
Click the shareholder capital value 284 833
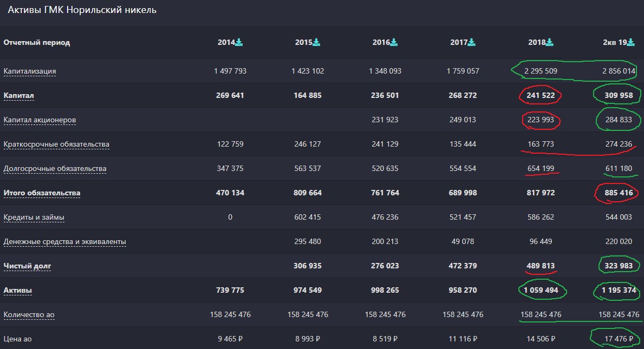tap(619, 120)
